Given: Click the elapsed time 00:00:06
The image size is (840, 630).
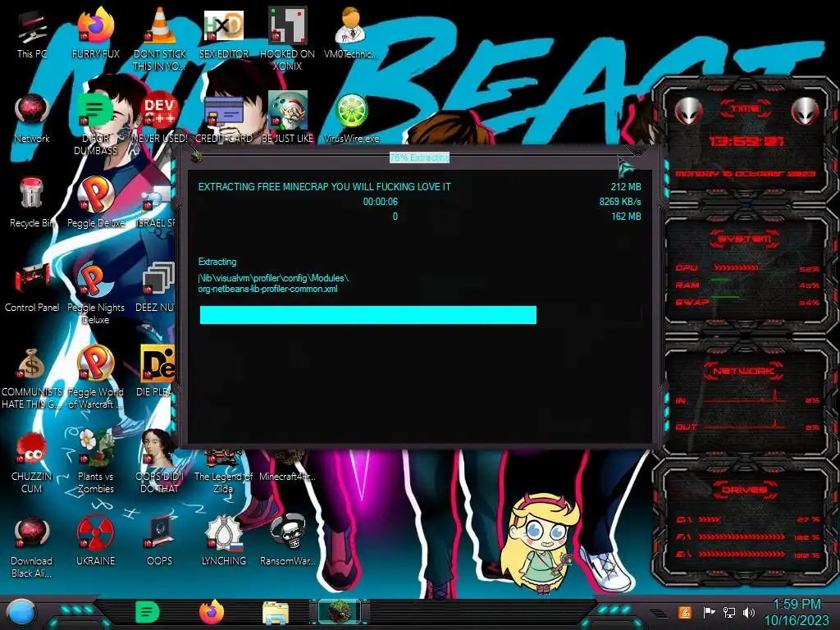Looking at the screenshot, I should coord(381,202).
